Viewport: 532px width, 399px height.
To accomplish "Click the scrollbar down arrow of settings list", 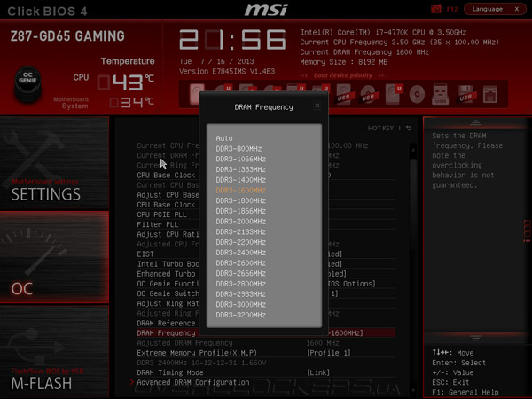I will coord(413,390).
